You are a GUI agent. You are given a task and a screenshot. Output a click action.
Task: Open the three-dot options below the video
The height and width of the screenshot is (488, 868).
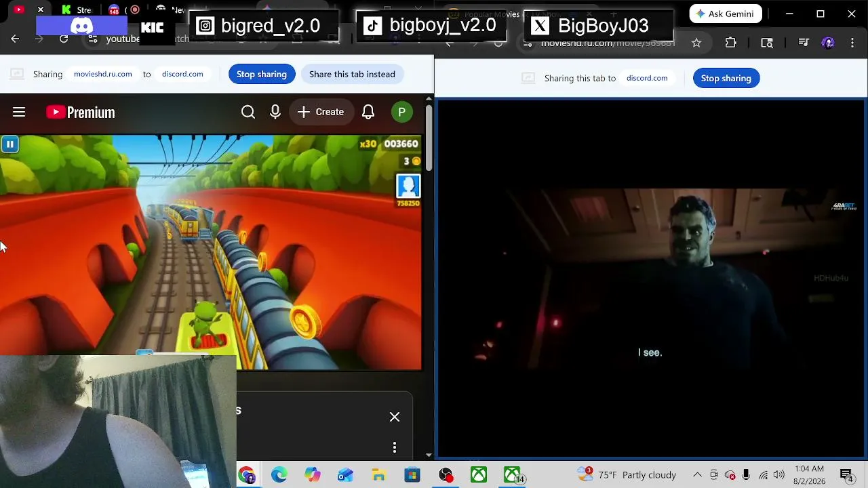tap(395, 447)
